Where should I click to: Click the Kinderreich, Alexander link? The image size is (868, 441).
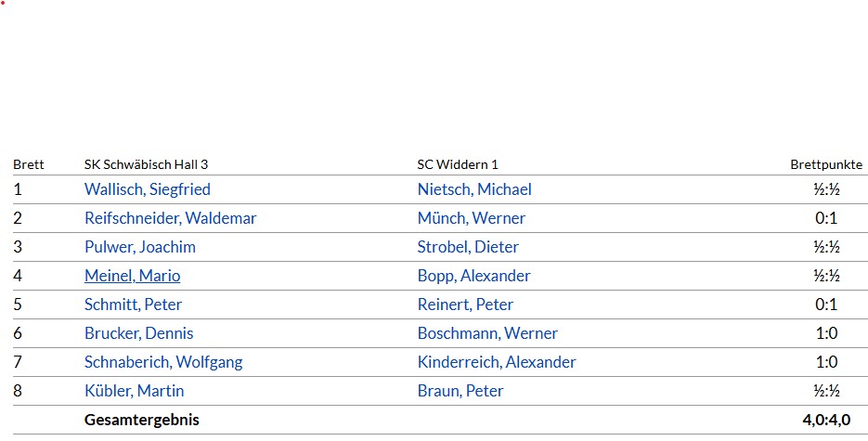click(x=497, y=362)
